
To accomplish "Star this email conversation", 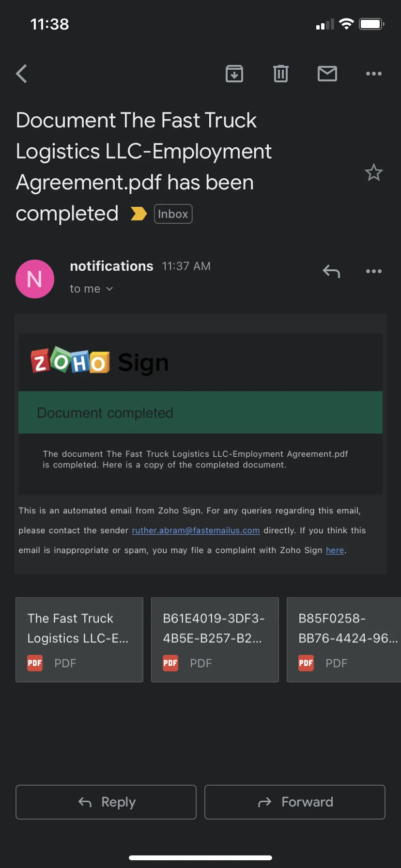I will (374, 172).
